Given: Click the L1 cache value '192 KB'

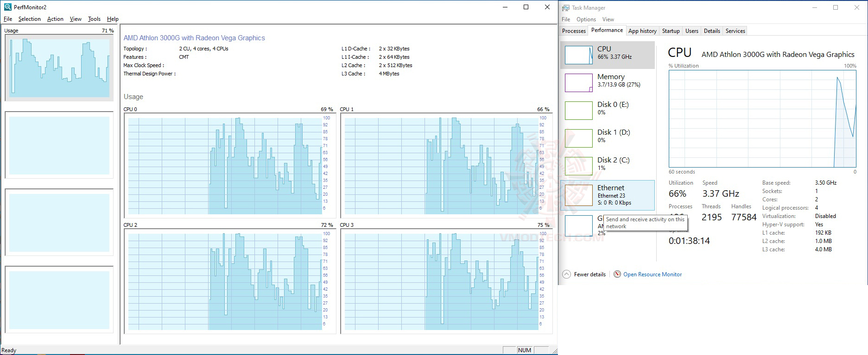Looking at the screenshot, I should click(x=823, y=233).
